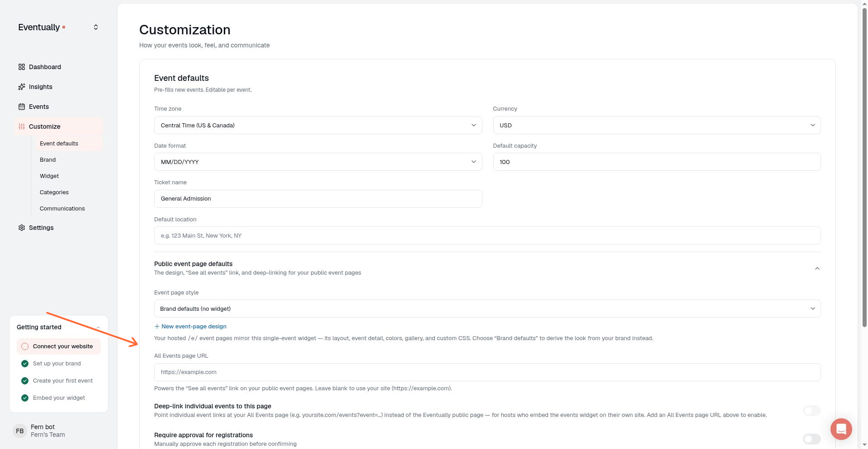Viewport: 868px width, 449px height.
Task: Click the vertical page scrollbar
Action: [x=864, y=167]
